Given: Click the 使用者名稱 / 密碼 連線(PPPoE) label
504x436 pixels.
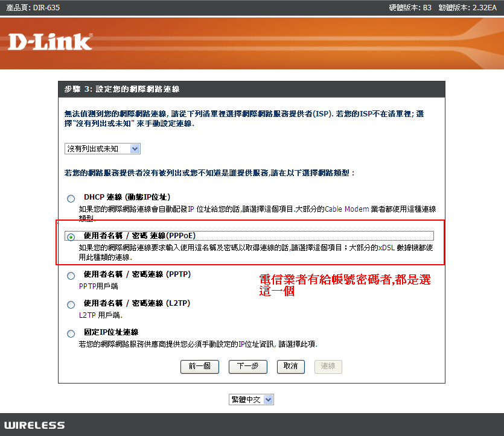Looking at the screenshot, I should 140,236.
